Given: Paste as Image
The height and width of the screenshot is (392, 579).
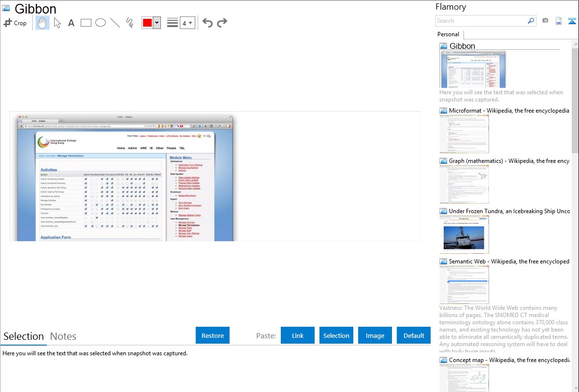Looking at the screenshot, I should (375, 335).
